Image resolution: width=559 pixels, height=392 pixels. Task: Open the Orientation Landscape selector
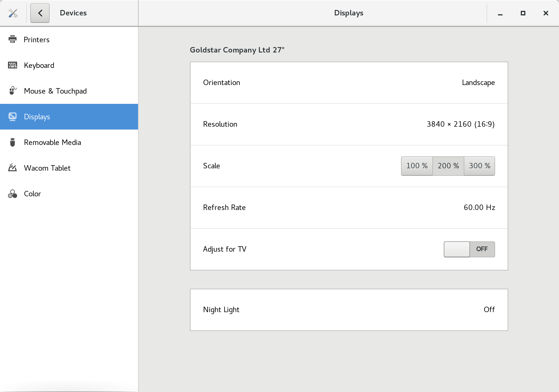(x=349, y=83)
